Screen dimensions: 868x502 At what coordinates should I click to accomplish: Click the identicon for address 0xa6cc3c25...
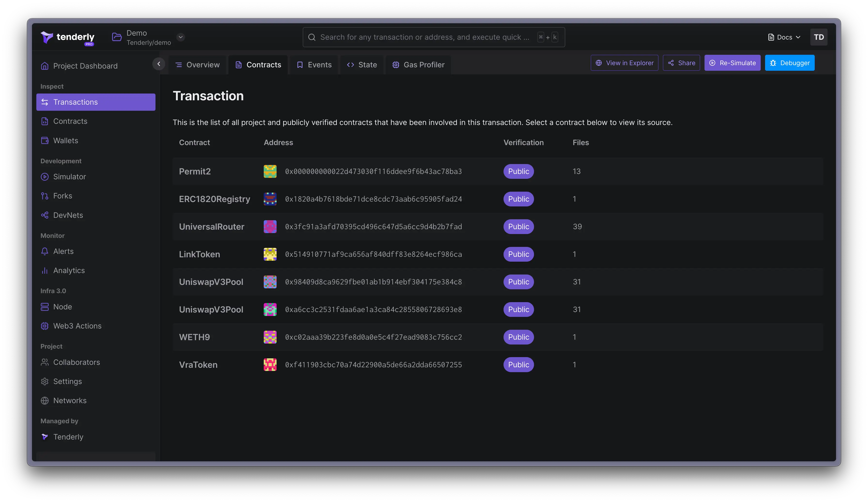click(270, 309)
